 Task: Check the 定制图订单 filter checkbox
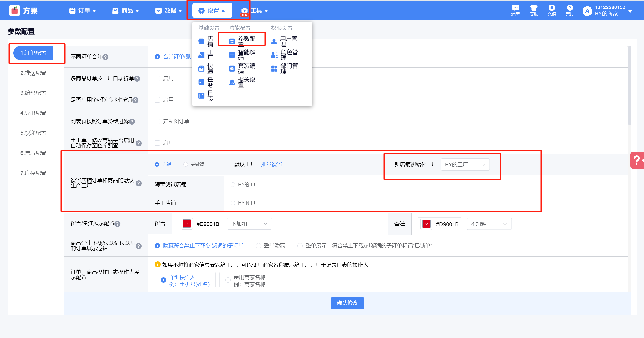click(157, 122)
